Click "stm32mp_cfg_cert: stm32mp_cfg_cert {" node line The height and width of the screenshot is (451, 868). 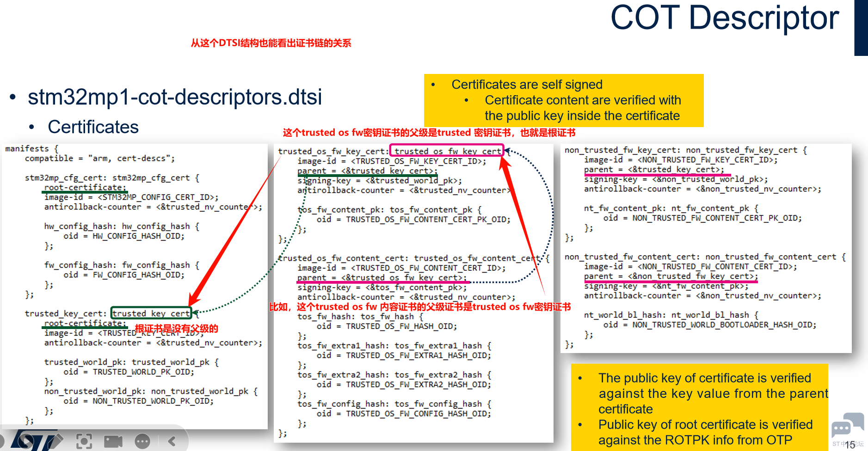(x=112, y=178)
